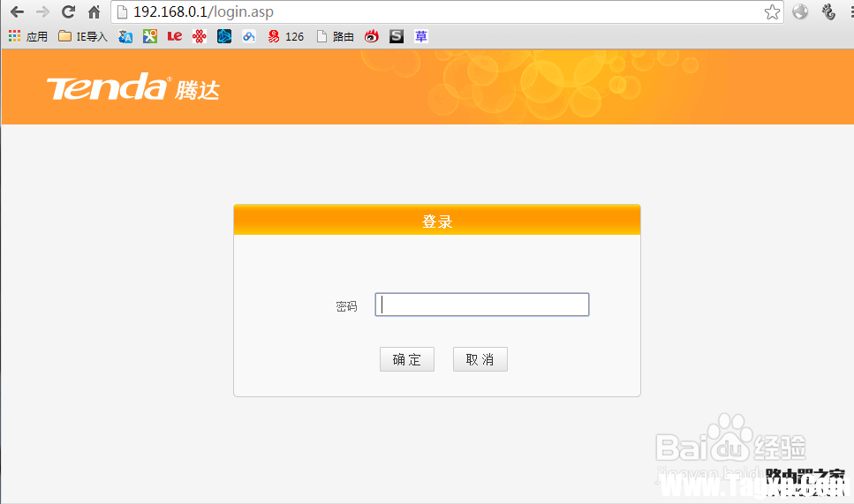Click the 取消 cancel button
This screenshot has height=504, width=854.
point(480,359)
